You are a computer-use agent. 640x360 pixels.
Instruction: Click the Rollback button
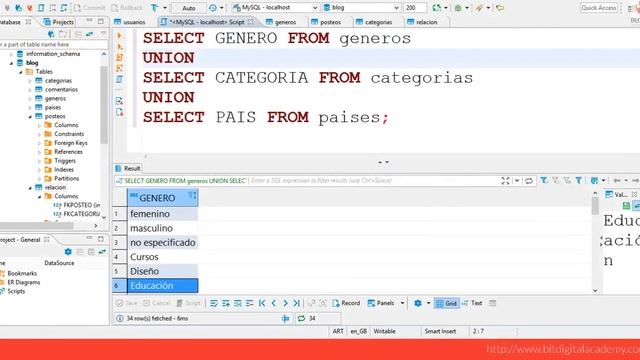[127, 8]
